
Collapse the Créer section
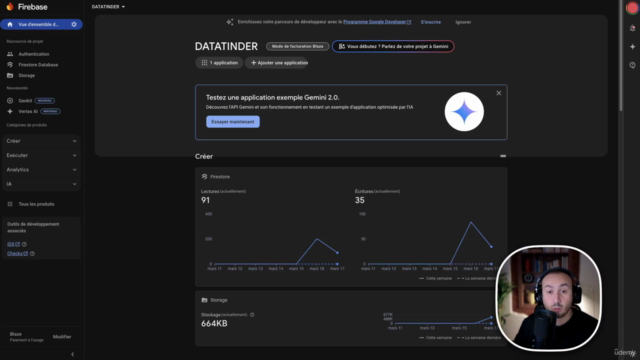(503, 156)
